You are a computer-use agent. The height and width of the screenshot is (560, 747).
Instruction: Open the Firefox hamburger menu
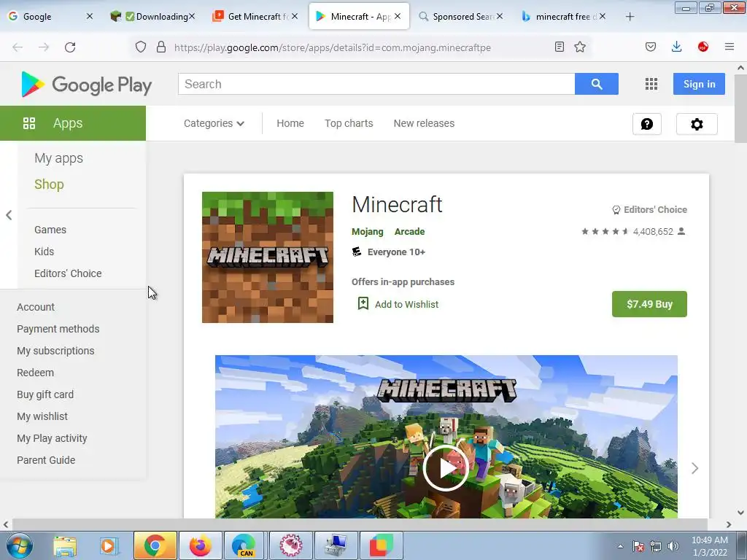[x=729, y=47]
